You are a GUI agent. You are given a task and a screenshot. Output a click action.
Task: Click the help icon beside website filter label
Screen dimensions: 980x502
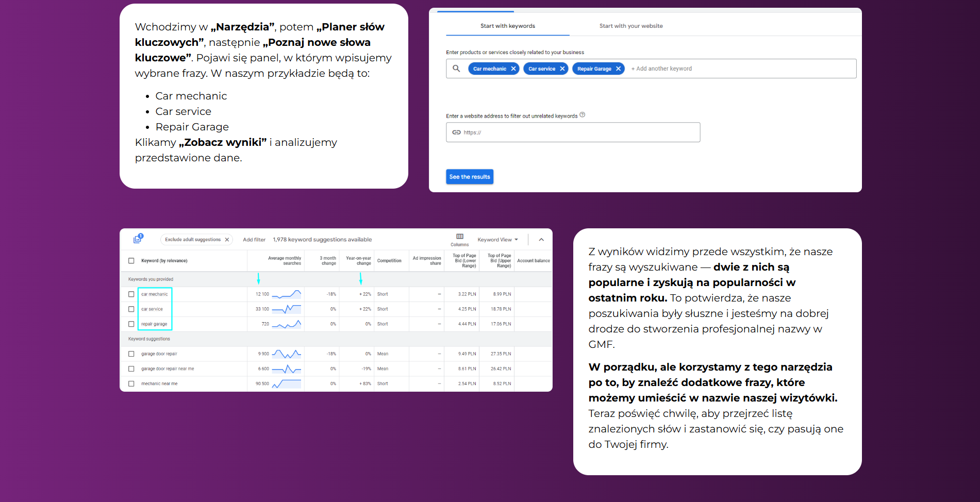tap(582, 115)
